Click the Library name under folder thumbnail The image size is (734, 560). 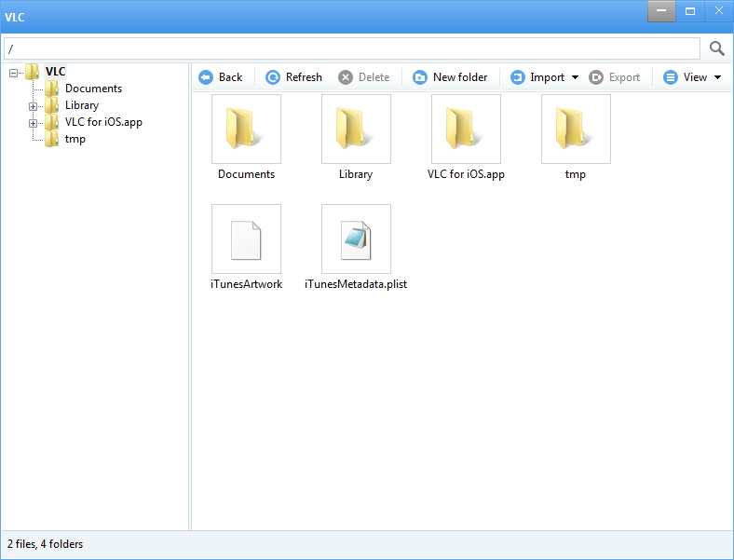pyautogui.click(x=356, y=174)
